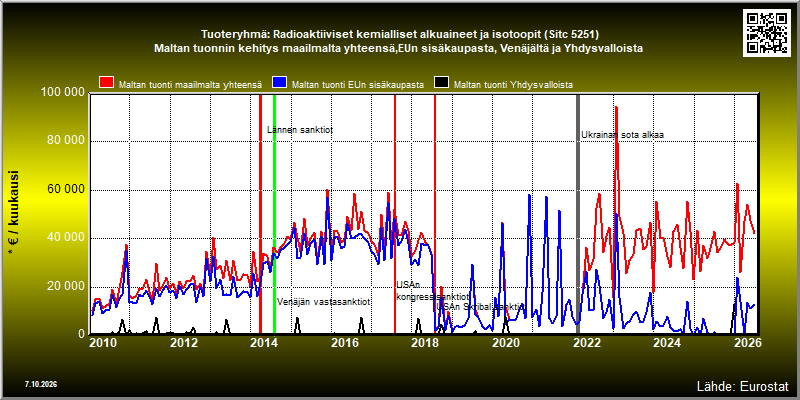
Task: Select legend label 'Maltan tuonti maailmalta yhteensä'
Action: [190, 85]
